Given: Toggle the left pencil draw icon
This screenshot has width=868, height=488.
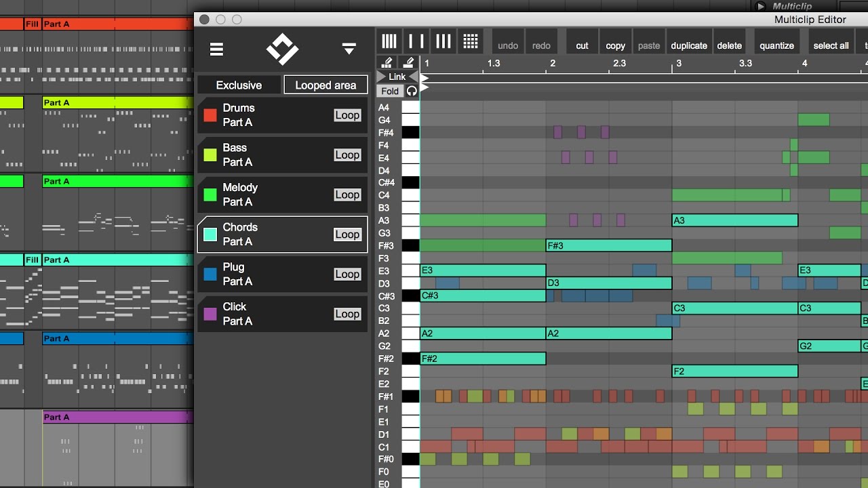Looking at the screenshot, I should pos(387,62).
